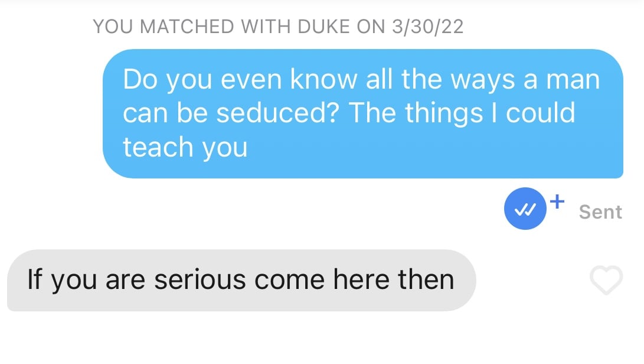The height and width of the screenshot is (364, 644).
Task: Click "come here then" in received message
Action: tap(354, 279)
